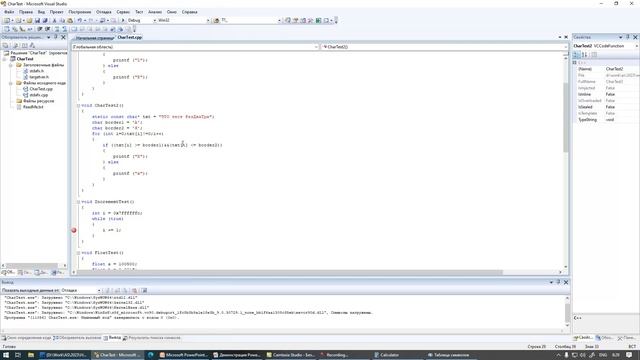Image resolution: width=640 pixels, height=360 pixels.
Task: Open Edge browser from the taskbar
Action: coord(151,355)
